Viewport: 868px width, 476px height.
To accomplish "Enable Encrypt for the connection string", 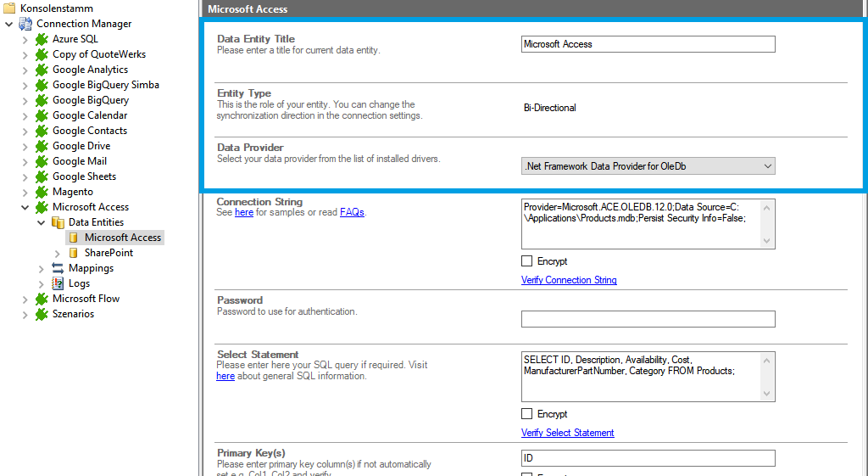I will pos(527,261).
